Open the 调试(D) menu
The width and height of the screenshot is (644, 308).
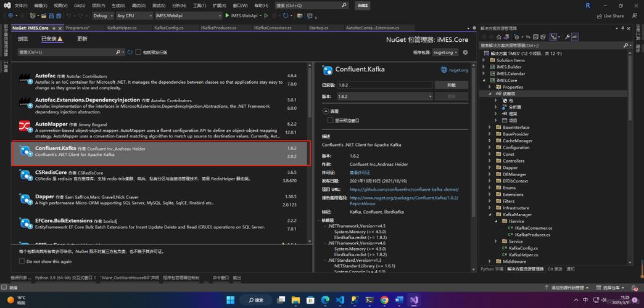(x=139, y=6)
